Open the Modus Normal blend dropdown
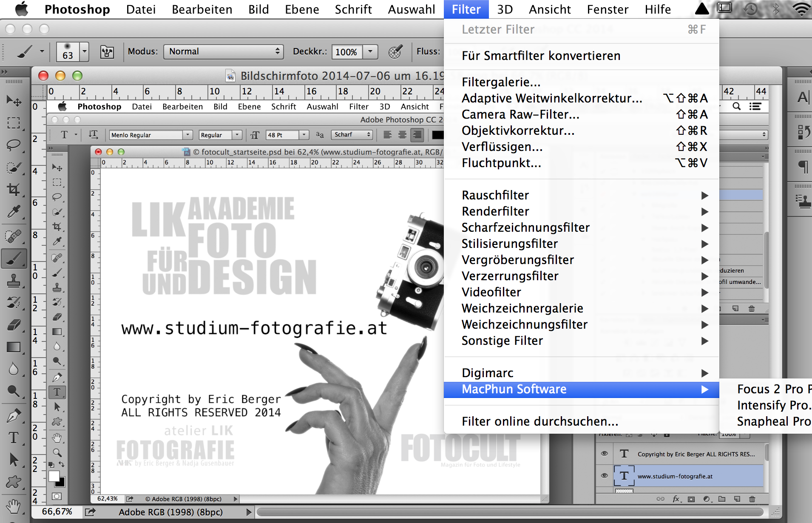This screenshot has width=812, height=523. [x=224, y=52]
